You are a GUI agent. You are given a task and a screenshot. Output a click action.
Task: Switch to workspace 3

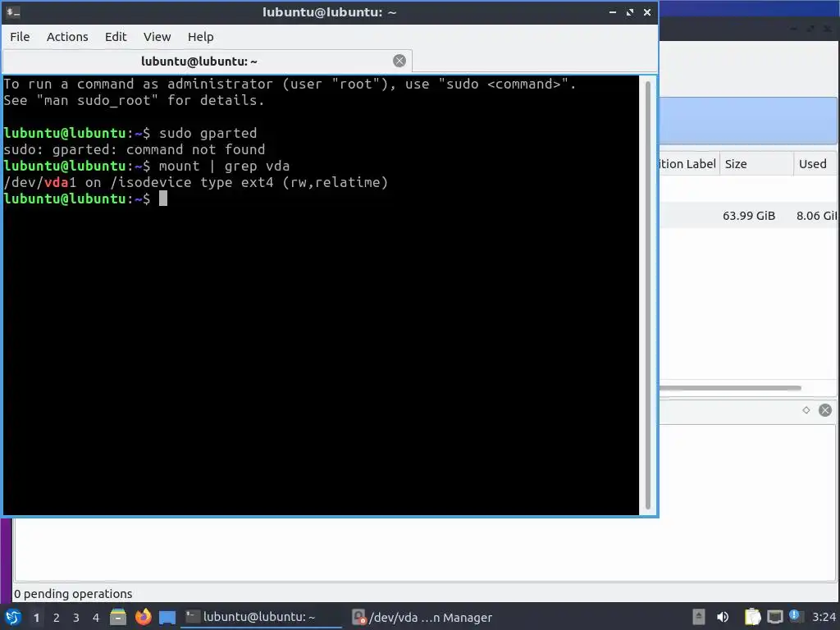click(76, 618)
